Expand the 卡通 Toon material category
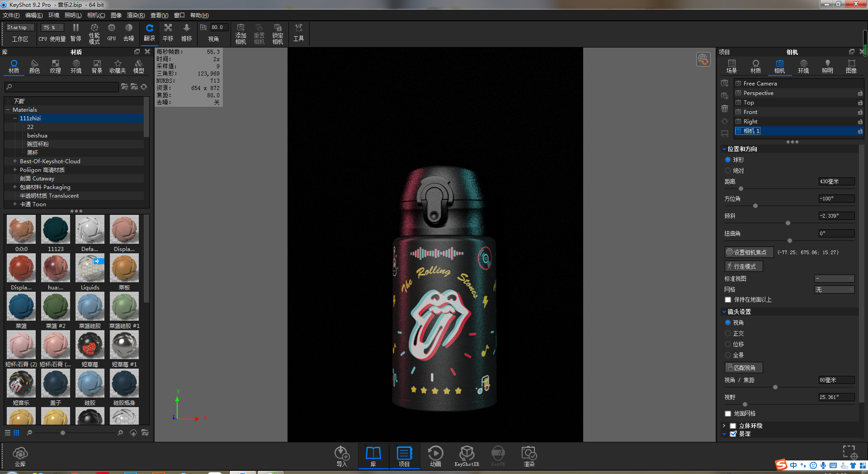The height and width of the screenshot is (474, 868). (x=15, y=204)
